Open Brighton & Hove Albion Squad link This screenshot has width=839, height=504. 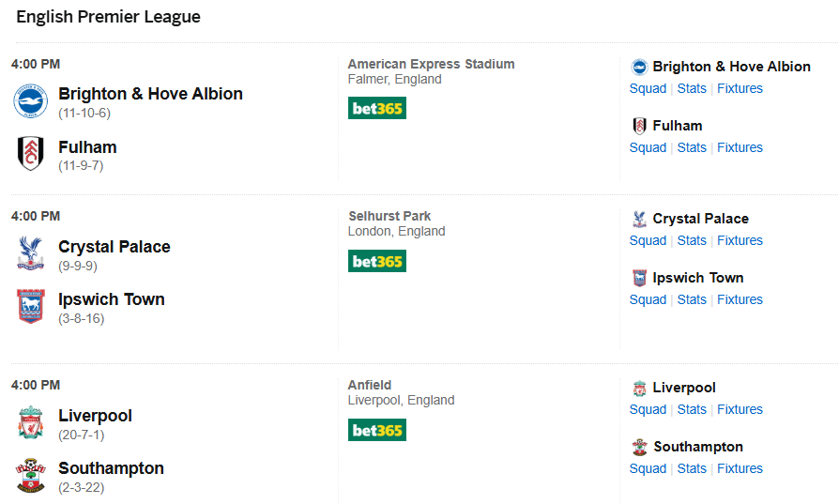click(x=648, y=88)
